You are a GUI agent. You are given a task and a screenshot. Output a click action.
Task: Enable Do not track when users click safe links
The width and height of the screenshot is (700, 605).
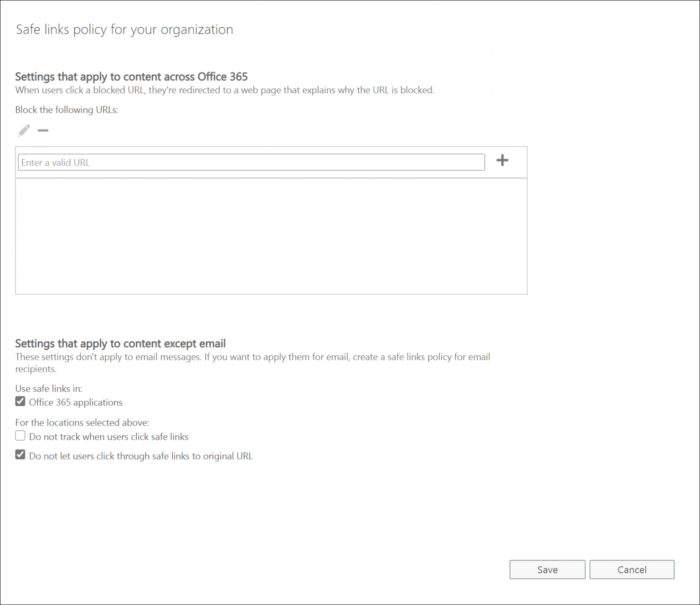[20, 436]
